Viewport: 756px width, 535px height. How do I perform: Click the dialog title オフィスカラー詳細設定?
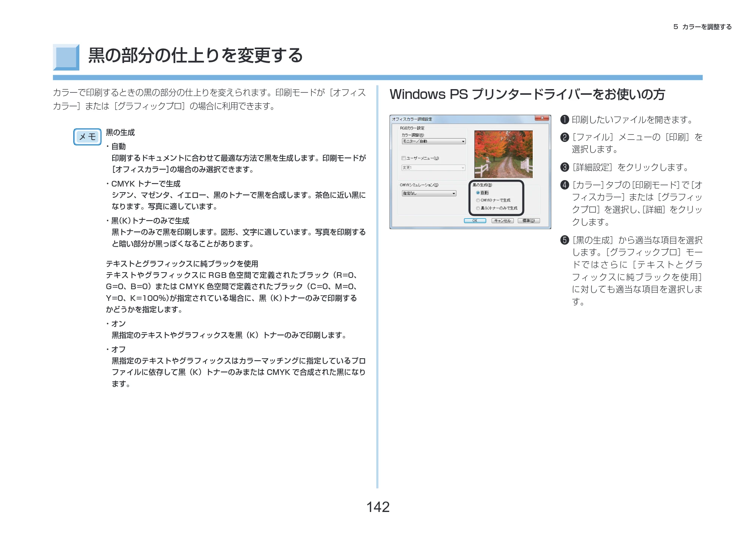click(x=412, y=119)
